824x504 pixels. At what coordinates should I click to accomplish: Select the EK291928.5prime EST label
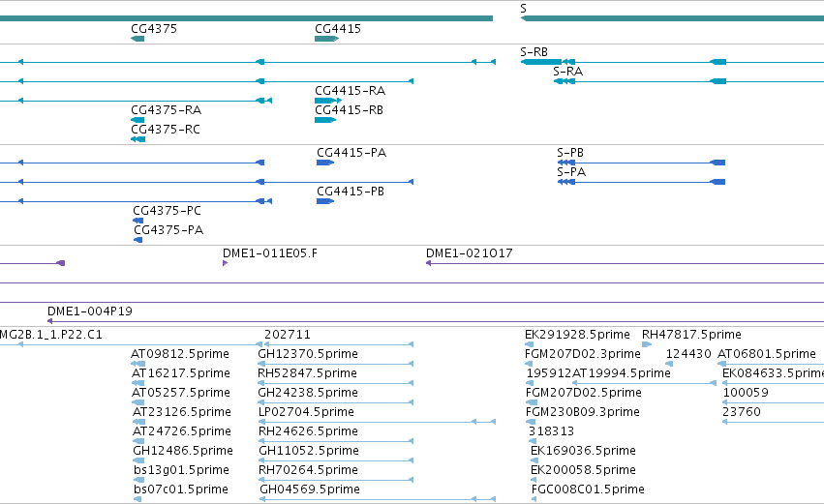[577, 335]
